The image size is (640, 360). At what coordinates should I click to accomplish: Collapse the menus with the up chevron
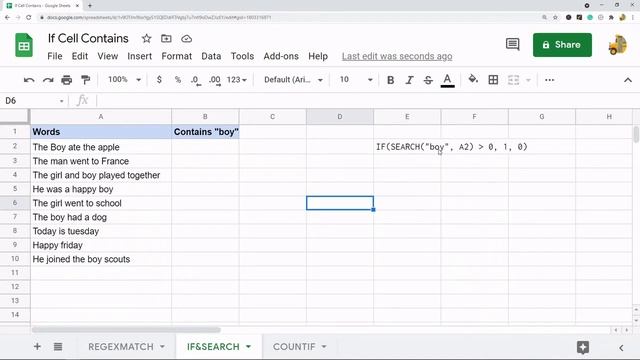point(627,80)
